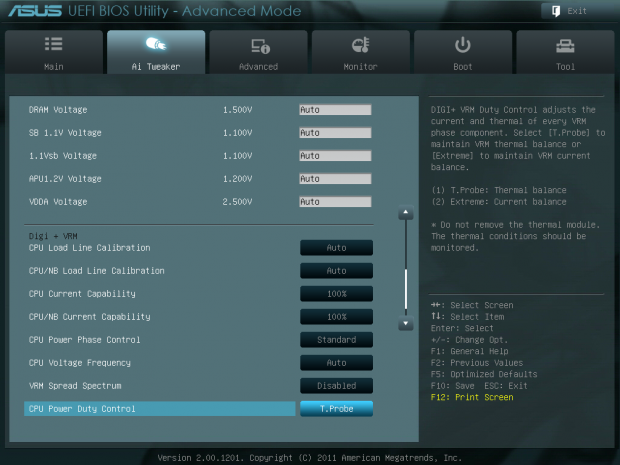Click the Version 2.00.1201 copyright footer
620x465 pixels.
pos(310,458)
